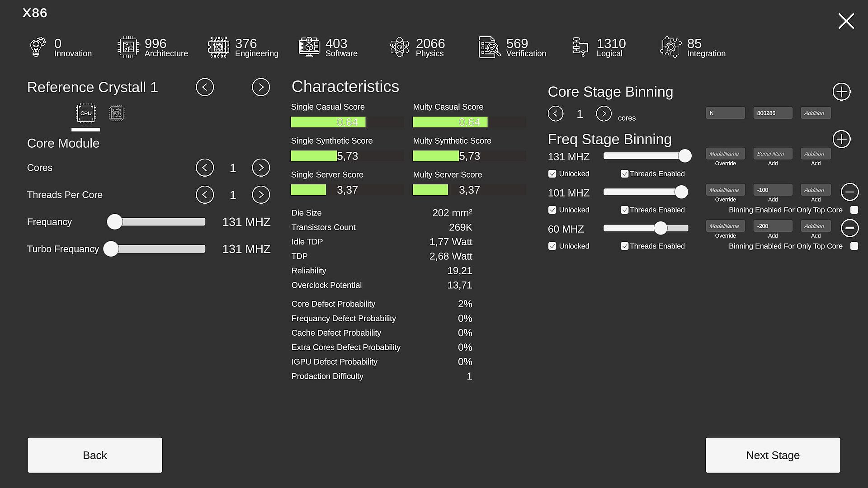Click the Turbo Frequancy slider handle

point(111,249)
